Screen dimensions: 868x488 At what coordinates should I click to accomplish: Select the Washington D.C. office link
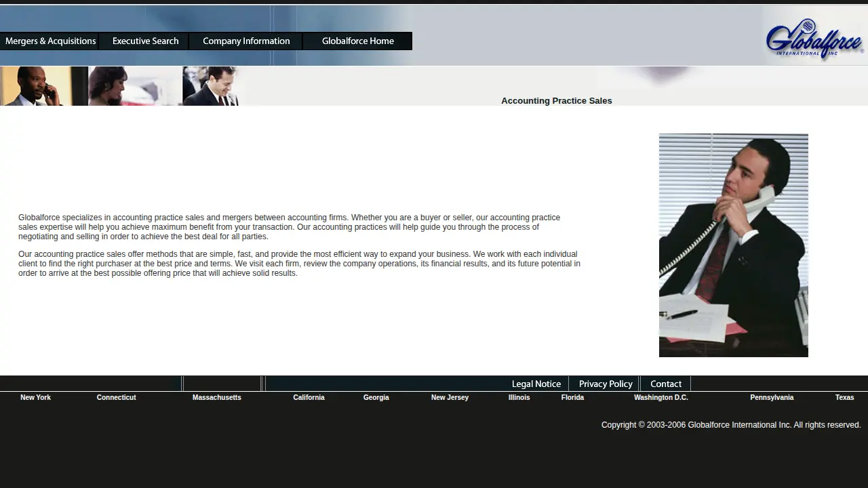[x=661, y=397]
